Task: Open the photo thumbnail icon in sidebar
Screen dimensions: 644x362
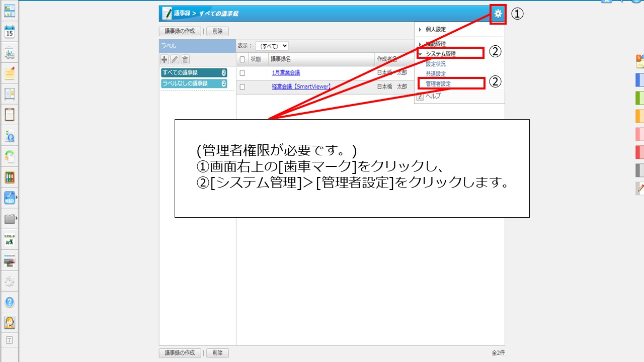Action: coord(10,260)
